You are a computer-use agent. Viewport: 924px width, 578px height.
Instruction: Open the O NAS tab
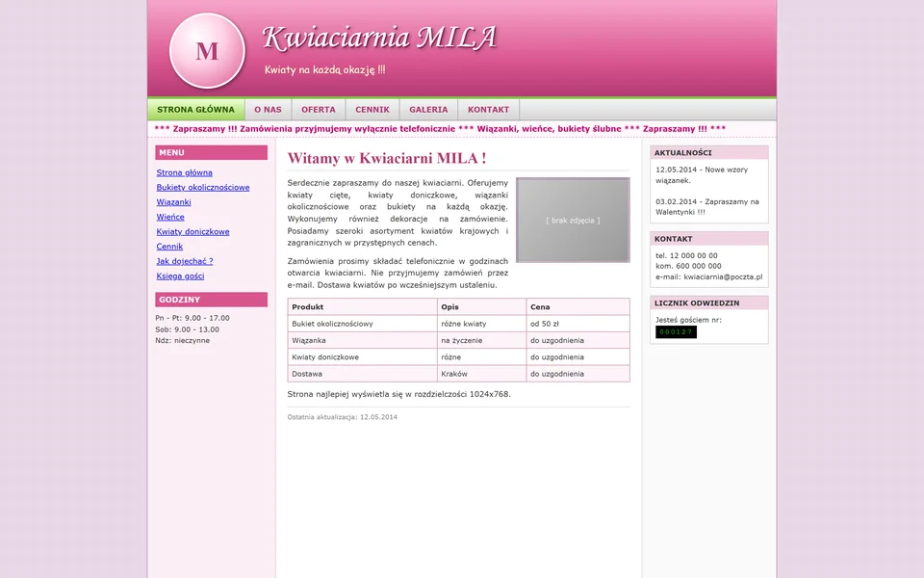[269, 110]
